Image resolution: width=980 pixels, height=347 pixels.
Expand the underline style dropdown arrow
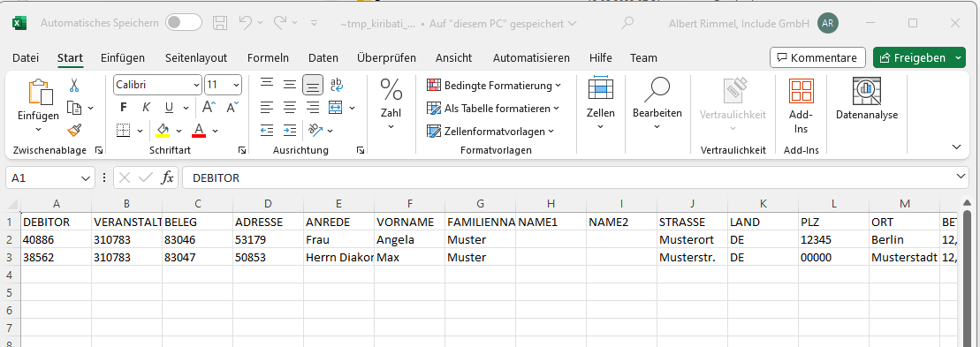pos(186,108)
